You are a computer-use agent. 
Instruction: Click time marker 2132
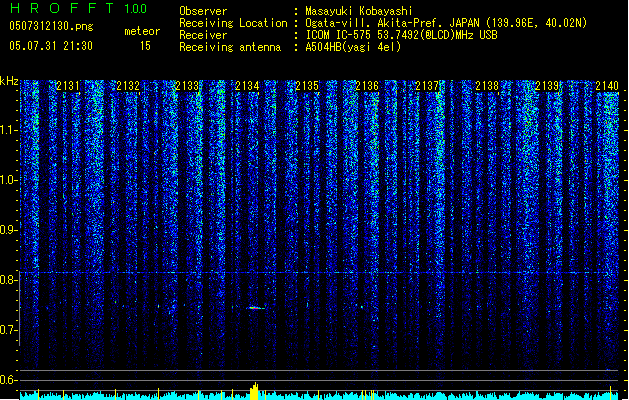coord(128,86)
